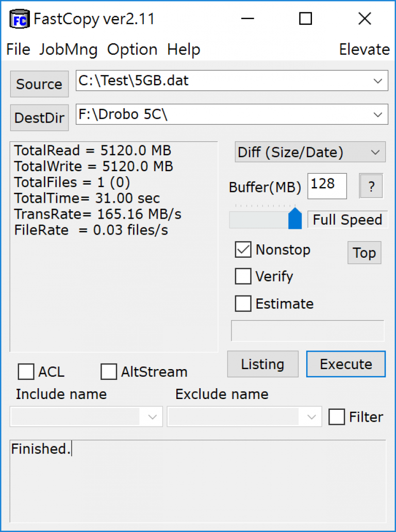Click the Buffer(MB) input field
396x532 pixels.
327,186
